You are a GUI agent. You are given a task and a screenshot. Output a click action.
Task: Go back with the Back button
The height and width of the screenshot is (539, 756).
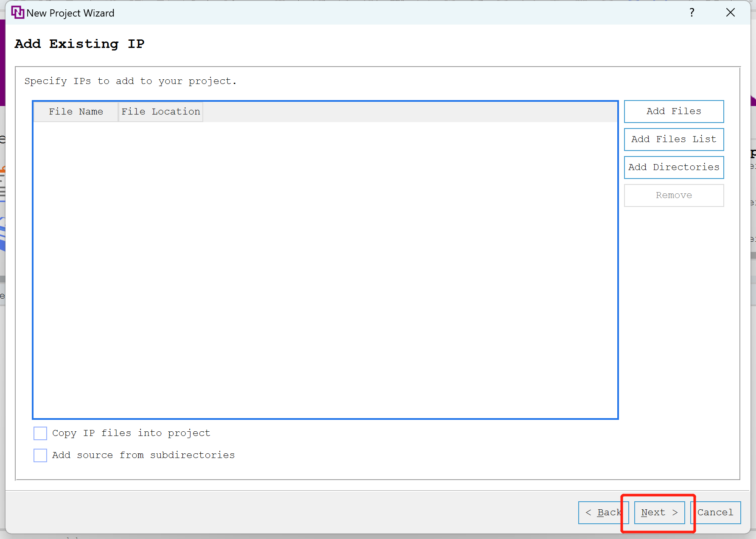(x=603, y=513)
